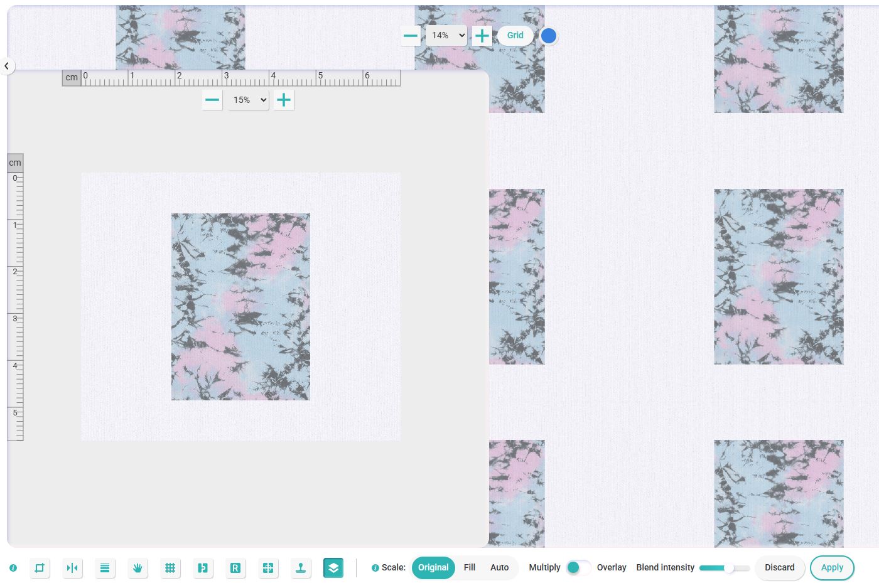Click the Discard button
This screenshot has height=588, width=879.
pyautogui.click(x=779, y=567)
